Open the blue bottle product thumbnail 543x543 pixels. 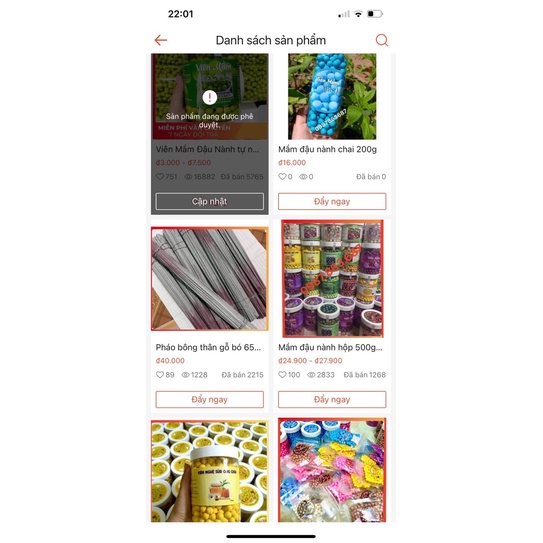[332, 97]
